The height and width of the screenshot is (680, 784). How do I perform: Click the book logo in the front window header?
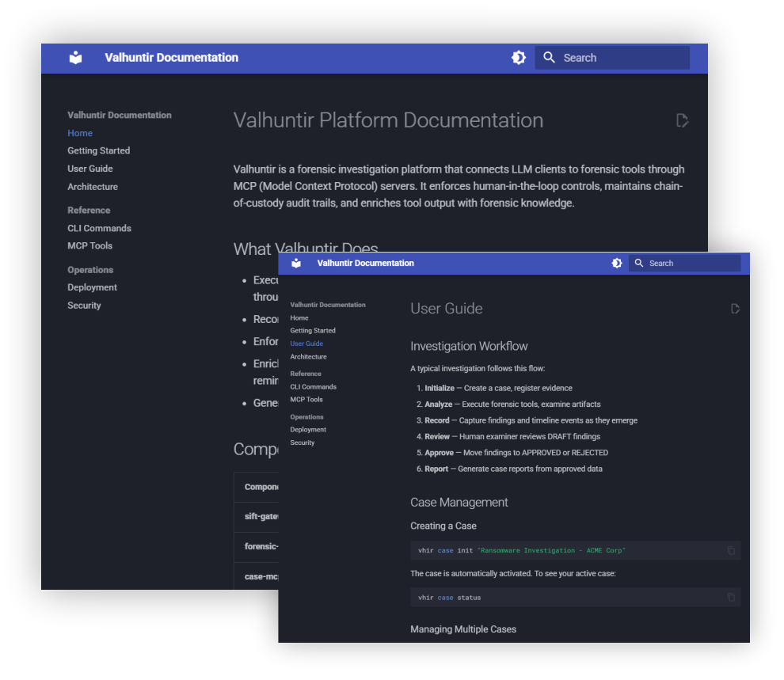[x=296, y=264]
